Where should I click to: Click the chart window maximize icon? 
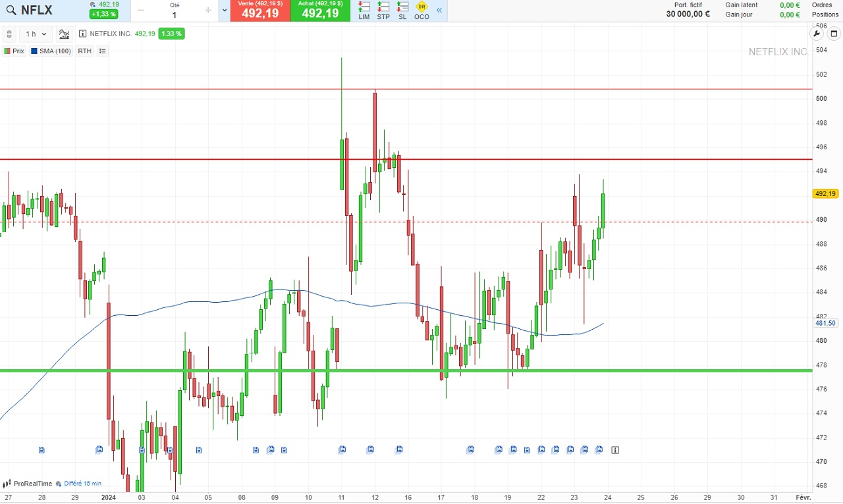(833, 34)
